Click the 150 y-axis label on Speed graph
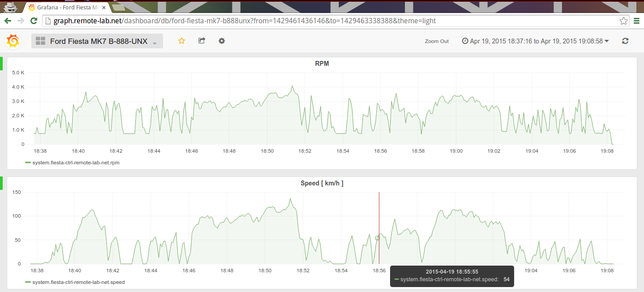The width and height of the screenshot is (644, 292). (17, 192)
